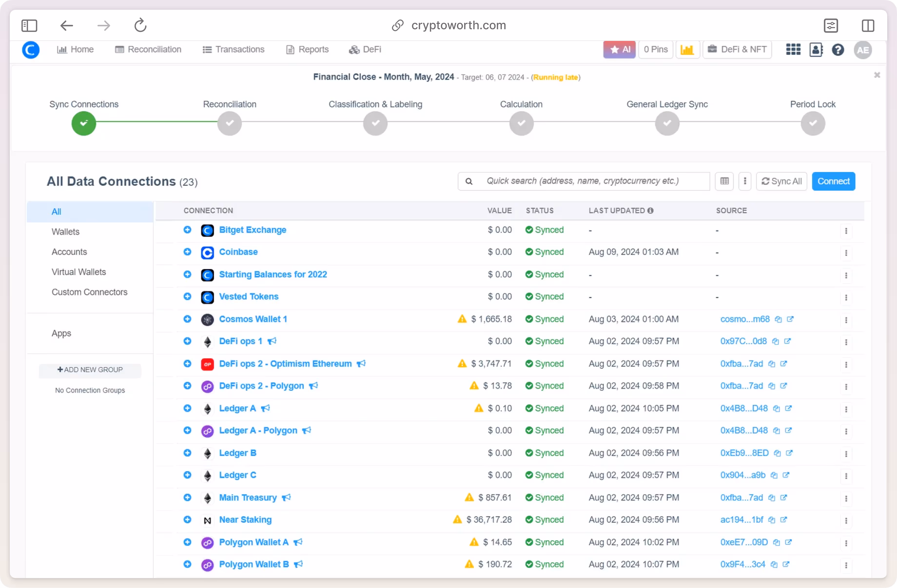Click the Sync Connections green step circle
The width and height of the screenshot is (897, 588).
(x=84, y=123)
